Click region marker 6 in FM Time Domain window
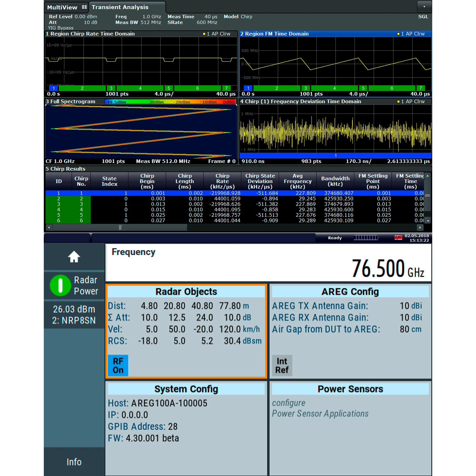The width and height of the screenshot is (476, 476). click(x=392, y=88)
